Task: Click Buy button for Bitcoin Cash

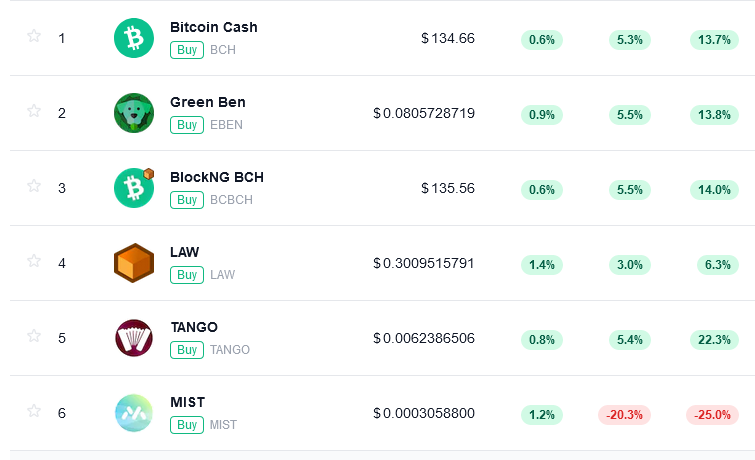Action: coord(187,50)
